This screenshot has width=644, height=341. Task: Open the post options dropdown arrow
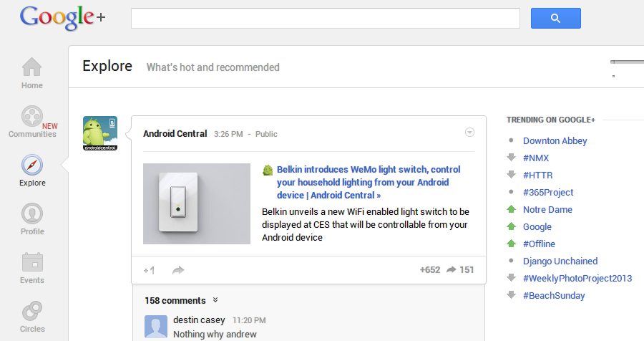tap(469, 133)
